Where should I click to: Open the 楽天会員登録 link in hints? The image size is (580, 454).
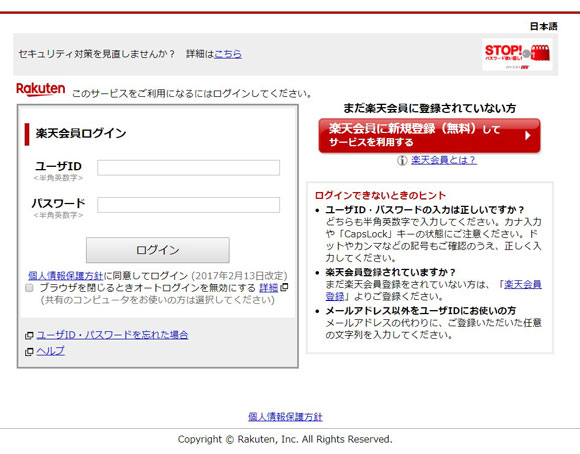[x=523, y=284]
